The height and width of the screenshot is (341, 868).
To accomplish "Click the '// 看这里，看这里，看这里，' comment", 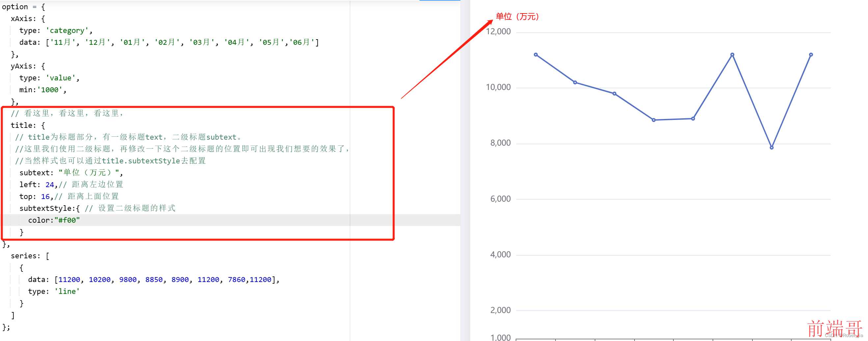I will (68, 113).
